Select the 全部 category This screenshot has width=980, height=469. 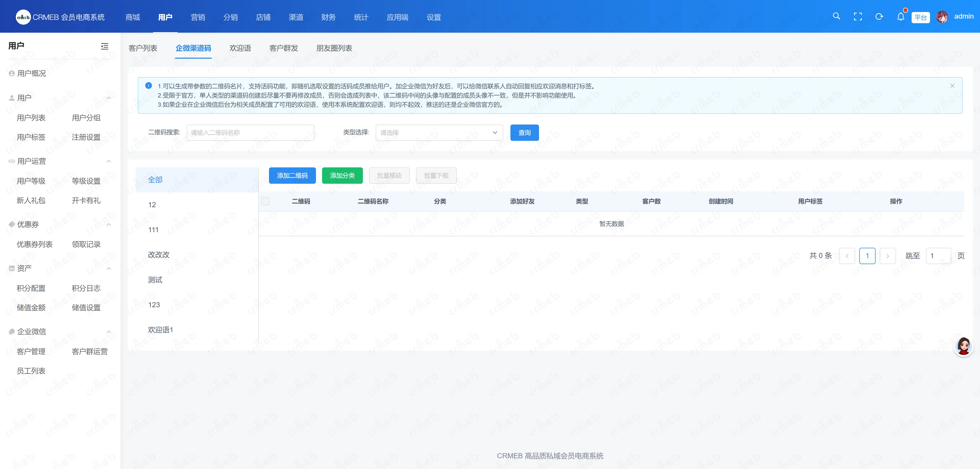click(x=197, y=180)
